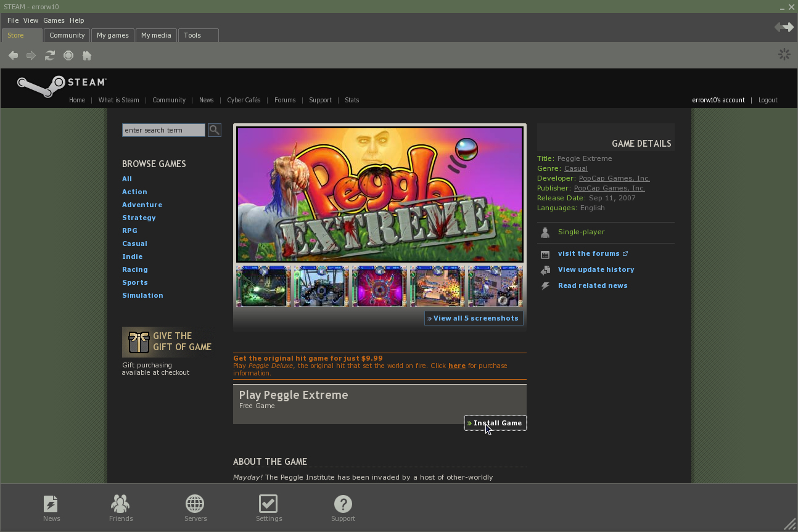
Task: Open View update history link
Action: (x=596, y=269)
